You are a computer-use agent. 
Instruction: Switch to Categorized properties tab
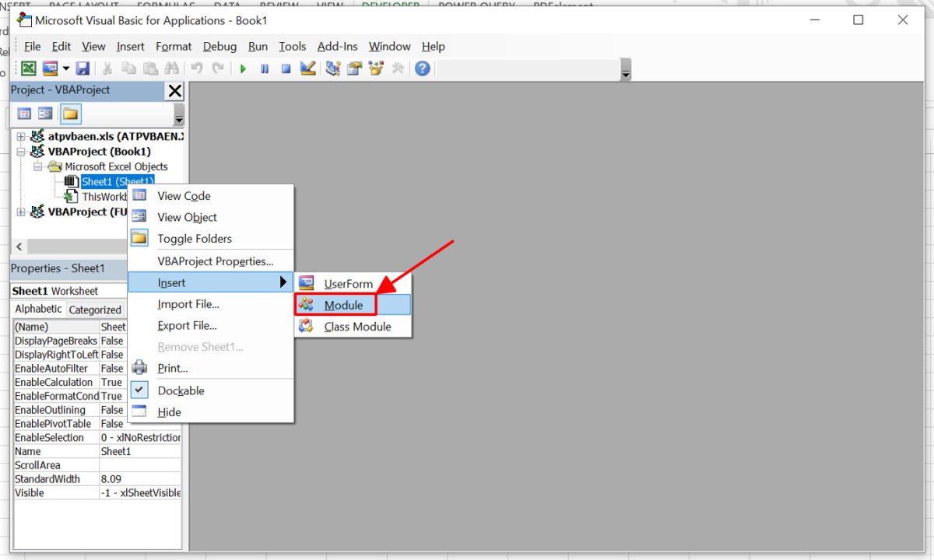point(95,310)
